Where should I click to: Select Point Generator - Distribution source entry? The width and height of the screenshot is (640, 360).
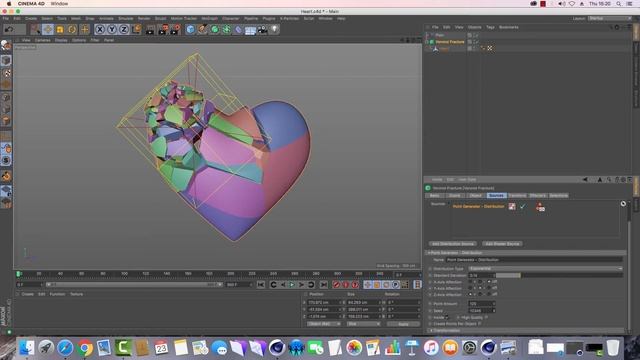[x=478, y=207]
